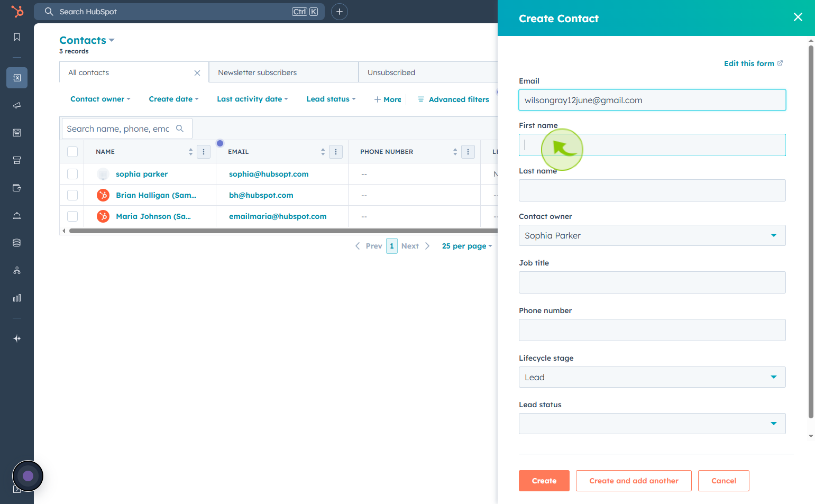Sort the table by NAME arrows
815x504 pixels.
(x=191, y=152)
